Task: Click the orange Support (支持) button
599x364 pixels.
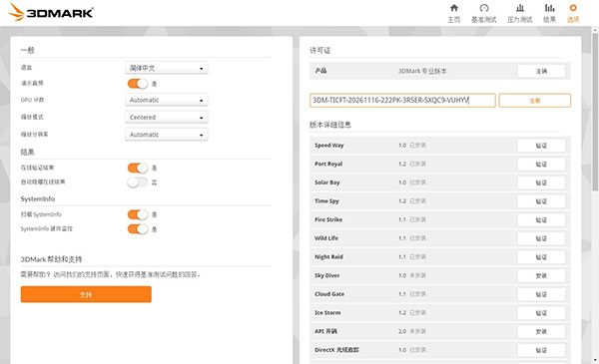Action: (86, 294)
